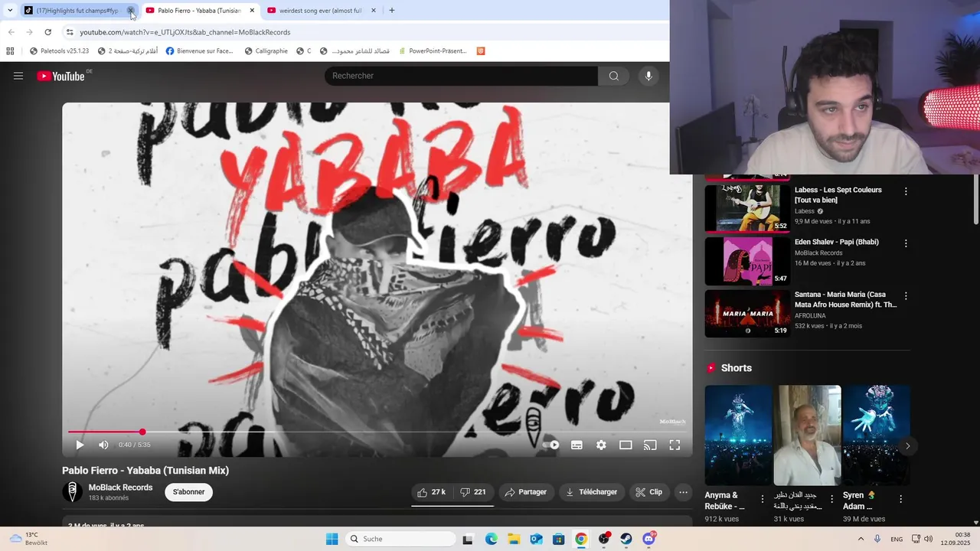The width and height of the screenshot is (980, 551).
Task: Click the search magnifier button
Action: (x=614, y=76)
